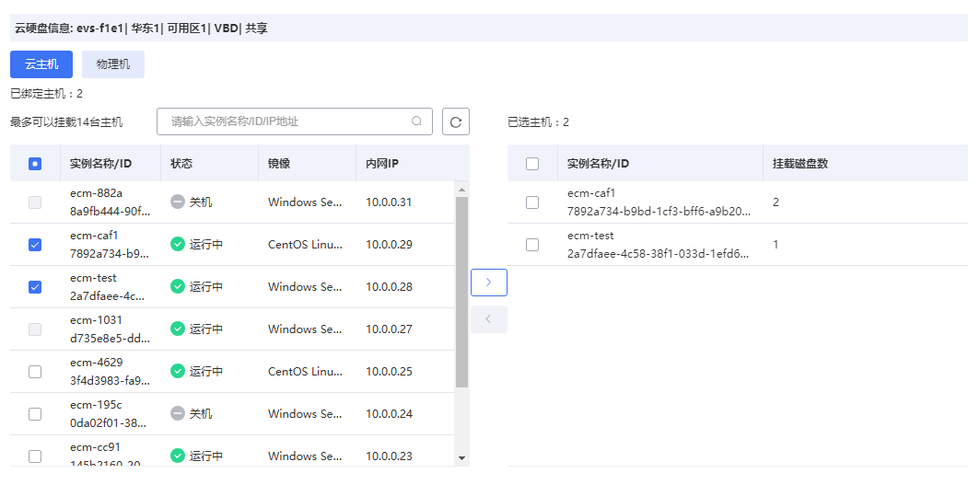The image size is (980, 485).
Task: Tick select-all checkbox in selected hosts header
Action: click(x=532, y=164)
